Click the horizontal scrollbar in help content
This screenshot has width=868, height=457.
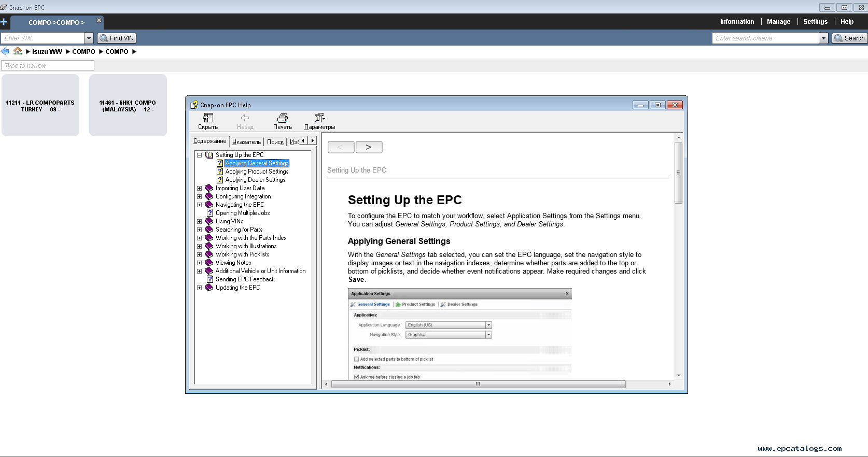tap(478, 384)
